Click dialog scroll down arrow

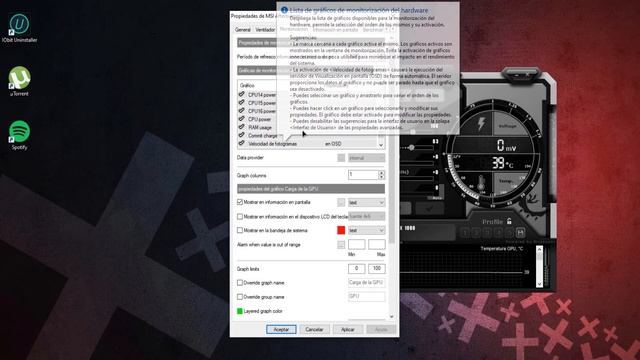click(x=391, y=316)
